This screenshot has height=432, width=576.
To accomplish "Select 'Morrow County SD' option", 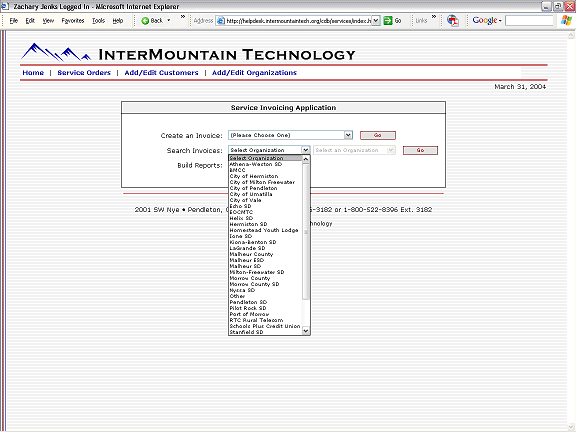I will click(x=265, y=284).
